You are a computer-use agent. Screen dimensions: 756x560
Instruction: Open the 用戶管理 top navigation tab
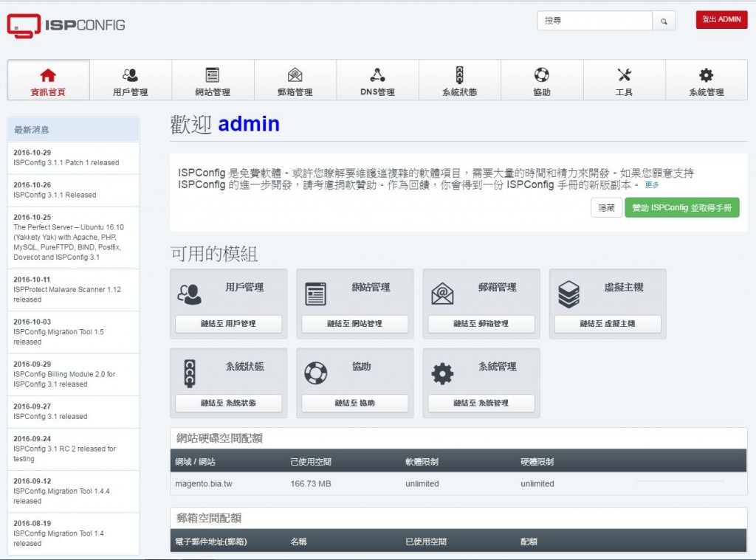131,80
